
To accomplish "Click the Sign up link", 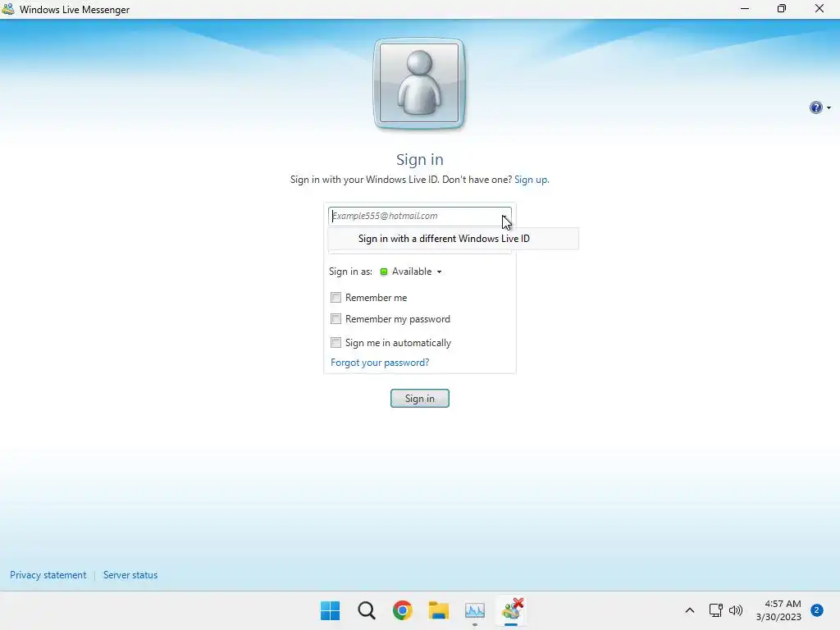I will point(532,180).
